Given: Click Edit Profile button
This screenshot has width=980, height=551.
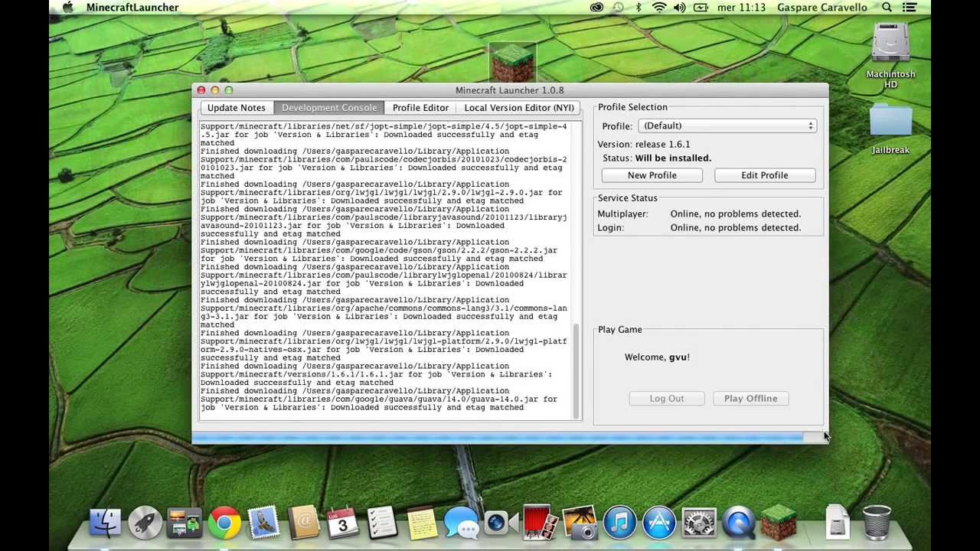Looking at the screenshot, I should (765, 175).
